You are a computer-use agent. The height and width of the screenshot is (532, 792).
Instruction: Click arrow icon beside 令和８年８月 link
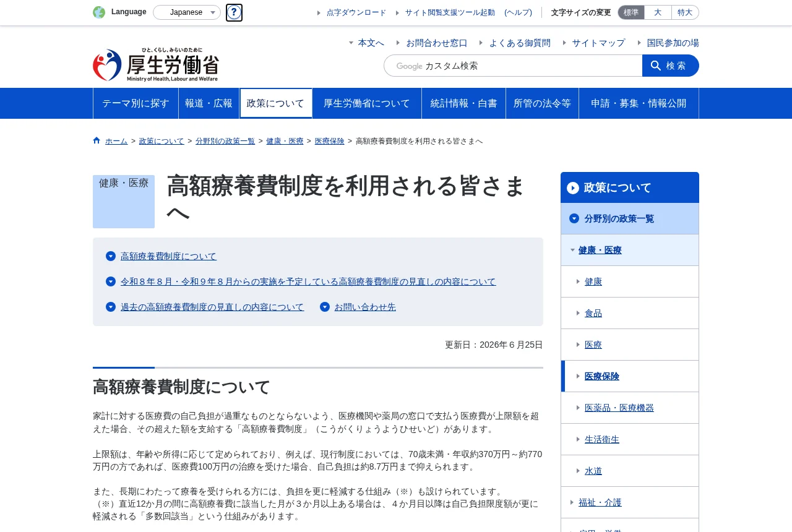(111, 281)
